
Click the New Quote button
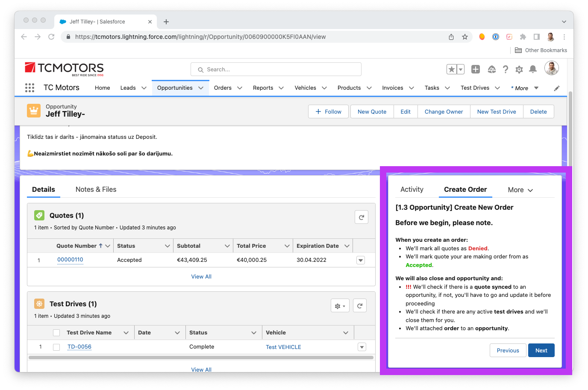372,112
